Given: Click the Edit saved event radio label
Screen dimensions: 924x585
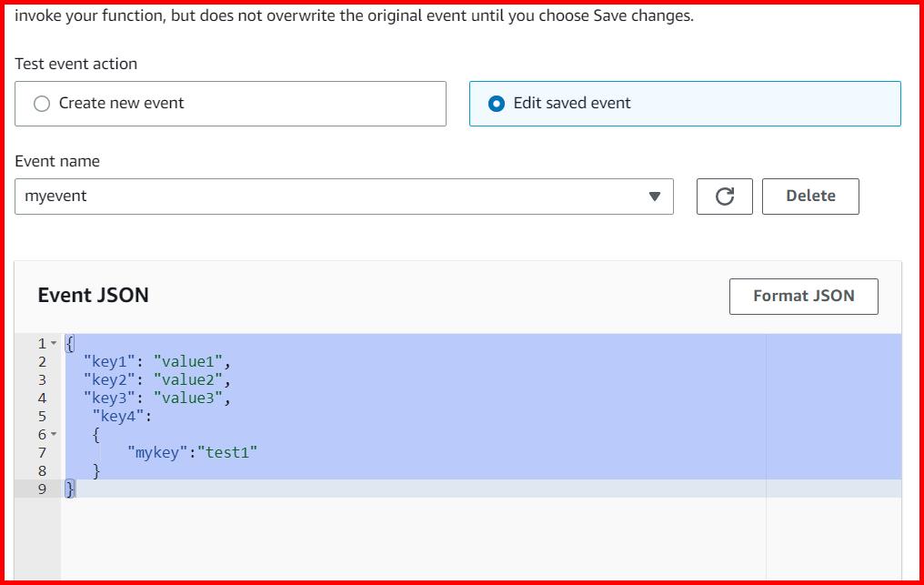Looking at the screenshot, I should (571, 103).
